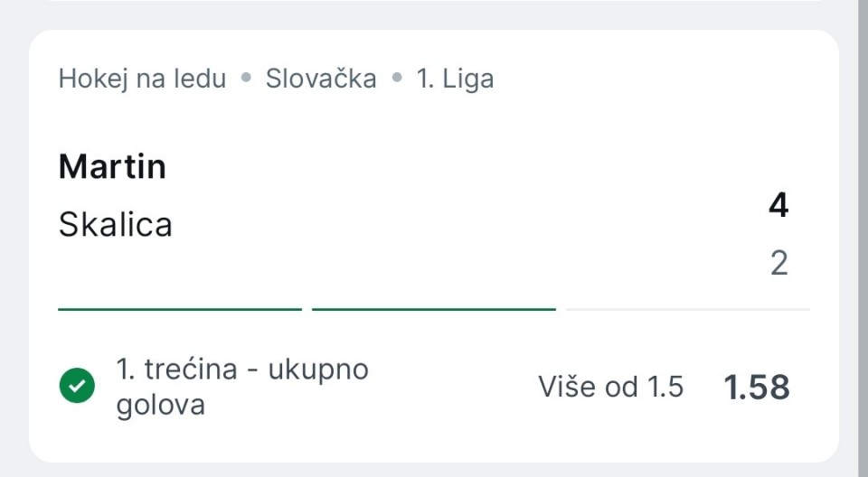Click the dot separator after Hokej na ledu
Screen dimensions: 868x477
[246, 79]
